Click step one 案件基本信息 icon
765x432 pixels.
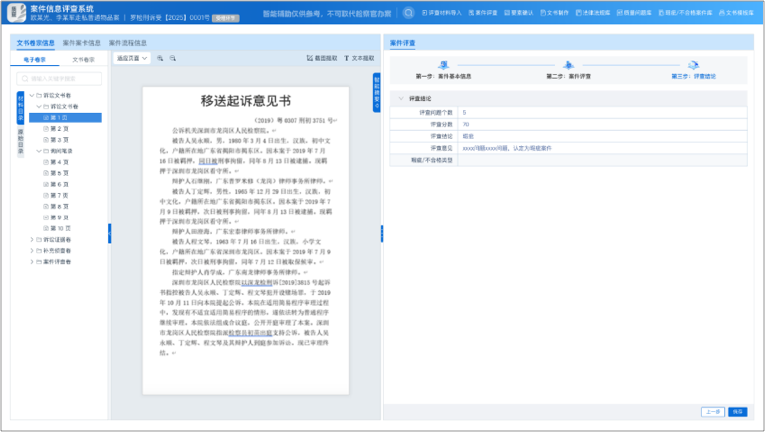coord(443,64)
